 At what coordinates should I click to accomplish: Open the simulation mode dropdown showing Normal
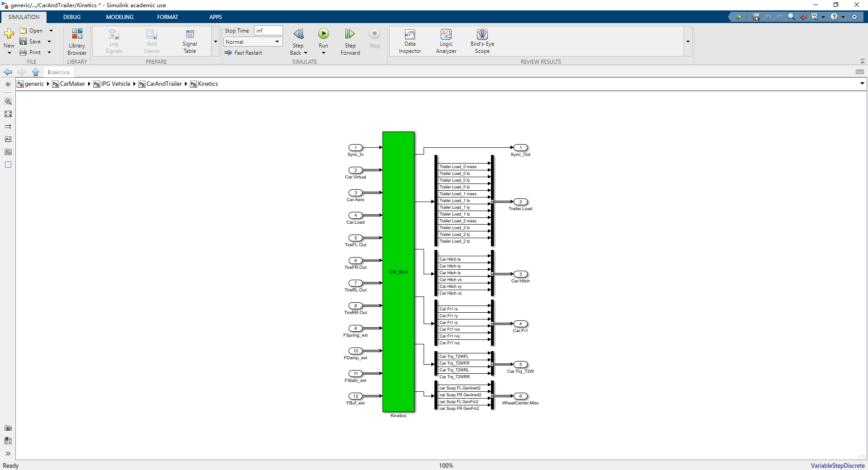[x=253, y=42]
